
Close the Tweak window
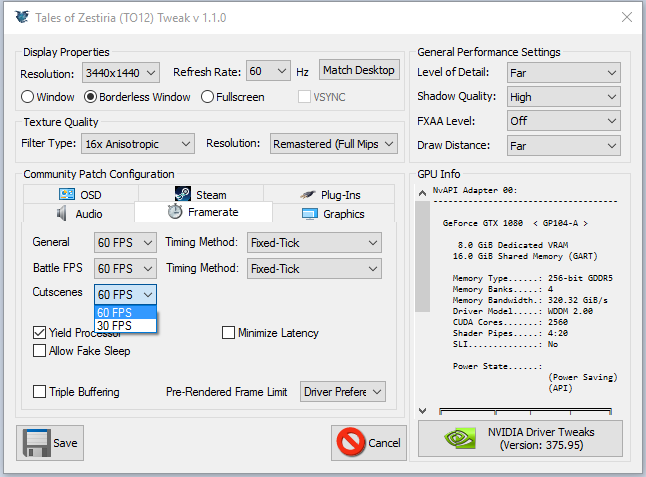pyautogui.click(x=627, y=17)
